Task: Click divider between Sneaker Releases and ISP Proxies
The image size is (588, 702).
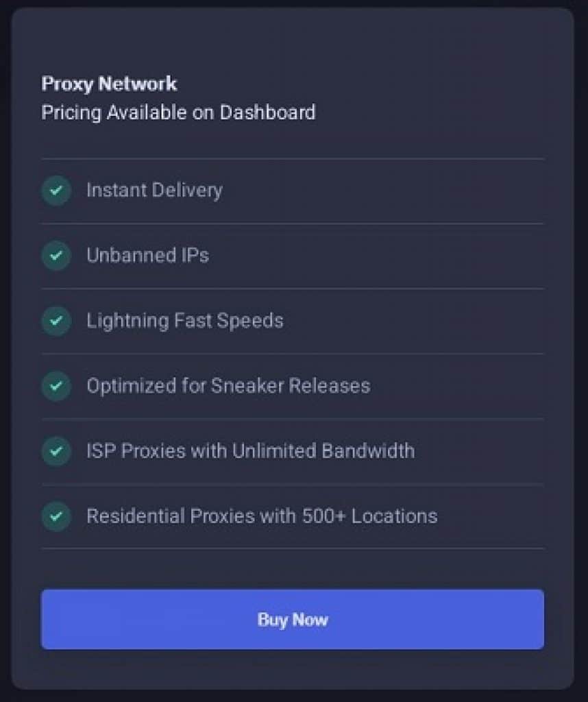Action: click(293, 419)
